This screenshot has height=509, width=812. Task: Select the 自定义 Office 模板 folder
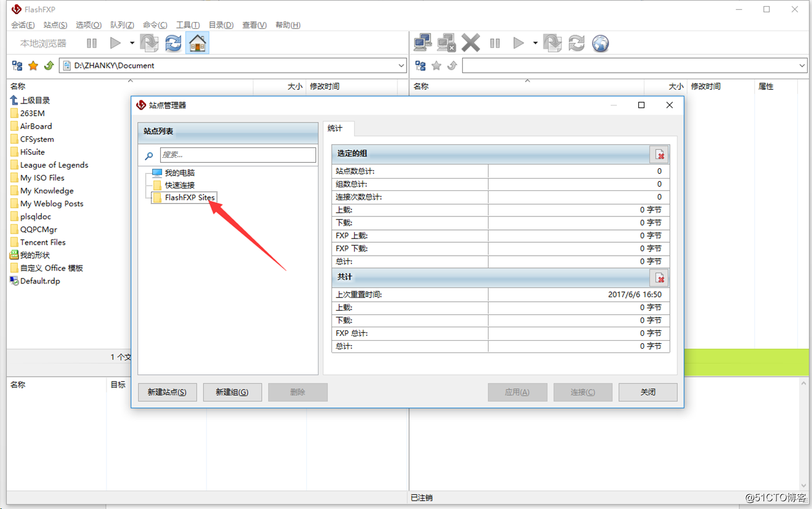tap(47, 268)
